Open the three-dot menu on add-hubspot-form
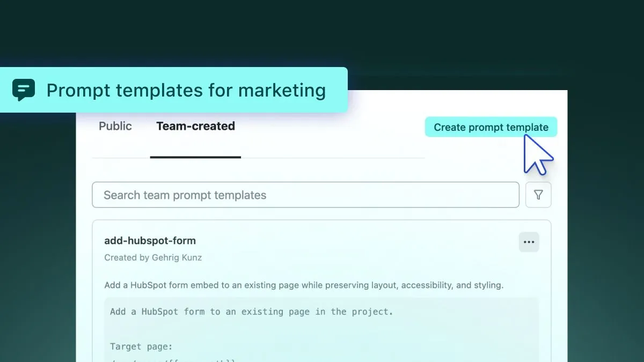This screenshot has height=362, width=644. coord(529,242)
